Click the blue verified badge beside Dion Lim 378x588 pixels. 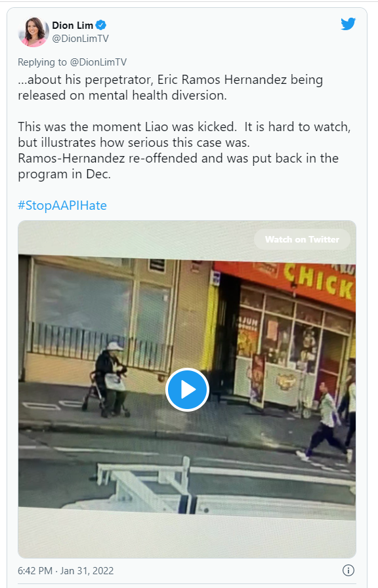point(101,25)
